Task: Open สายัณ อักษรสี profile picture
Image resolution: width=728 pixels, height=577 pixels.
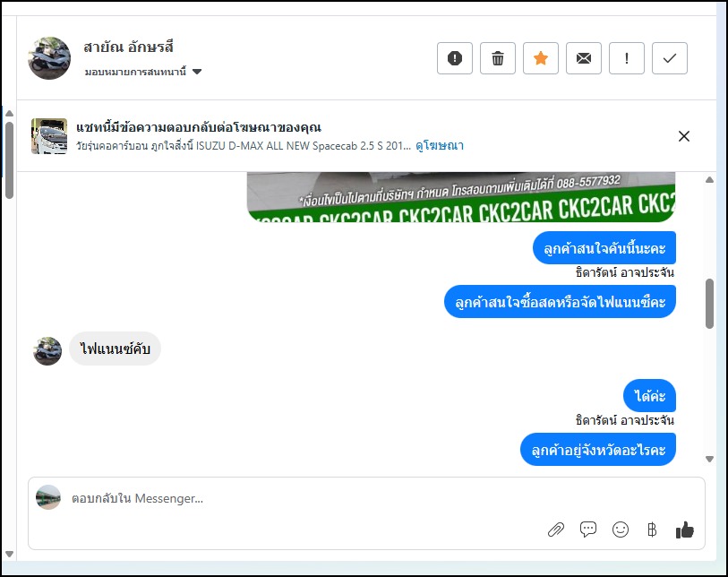Action: [49, 58]
